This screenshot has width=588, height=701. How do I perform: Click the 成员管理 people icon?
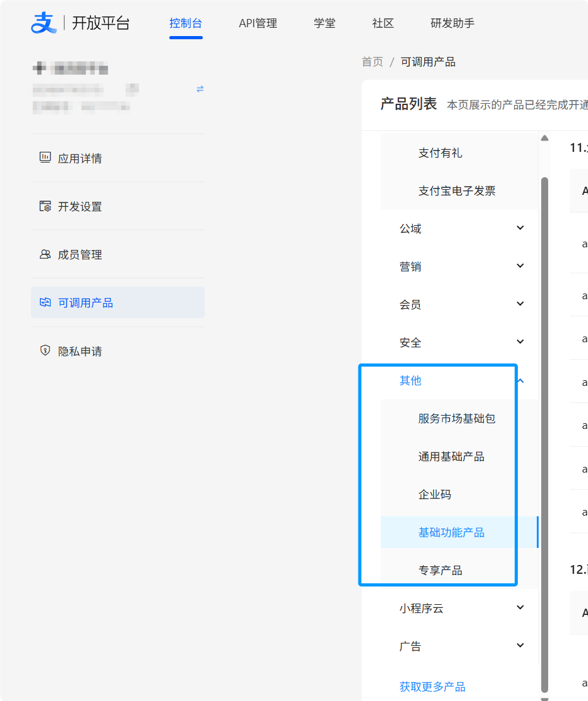[45, 254]
